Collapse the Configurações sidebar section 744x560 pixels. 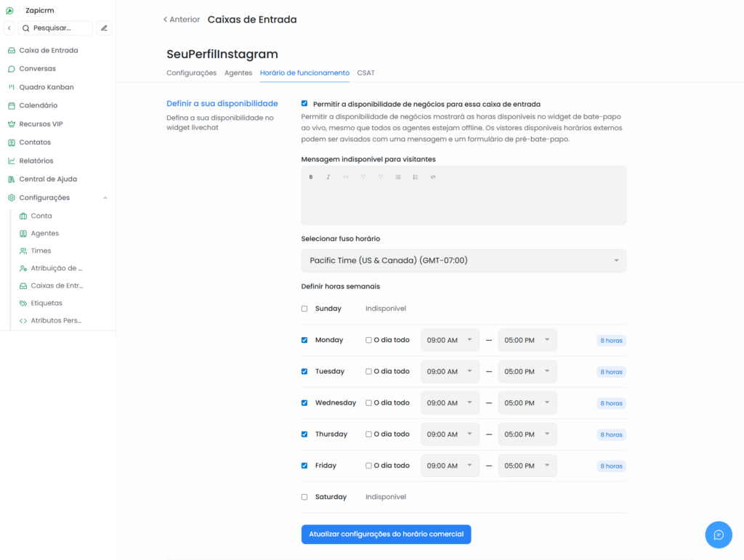coord(105,198)
